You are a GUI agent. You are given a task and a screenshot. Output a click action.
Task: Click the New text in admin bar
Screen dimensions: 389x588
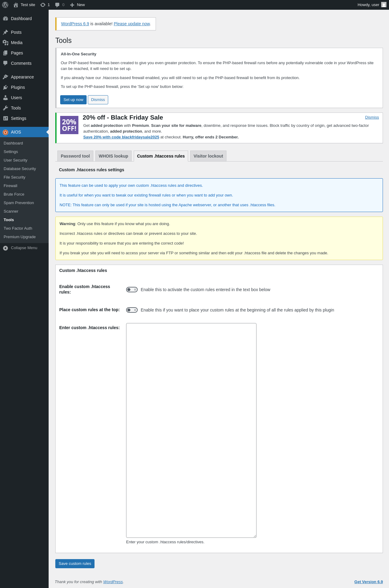click(x=81, y=5)
